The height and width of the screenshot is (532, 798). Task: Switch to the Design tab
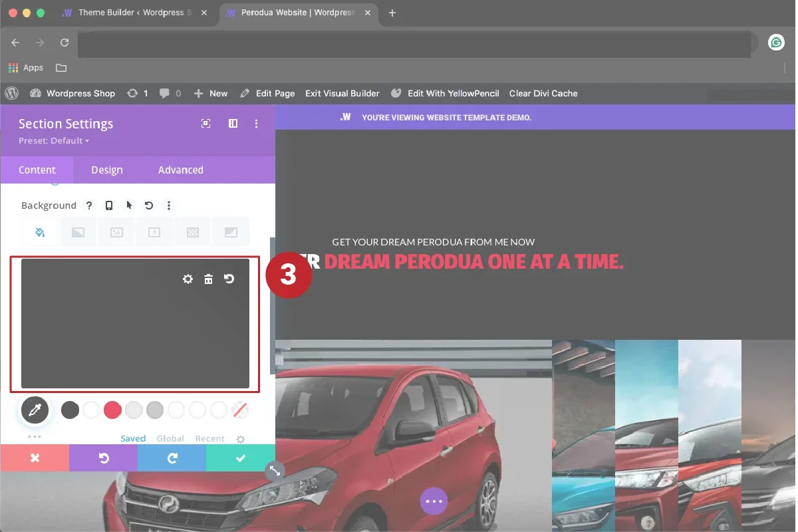tap(107, 170)
